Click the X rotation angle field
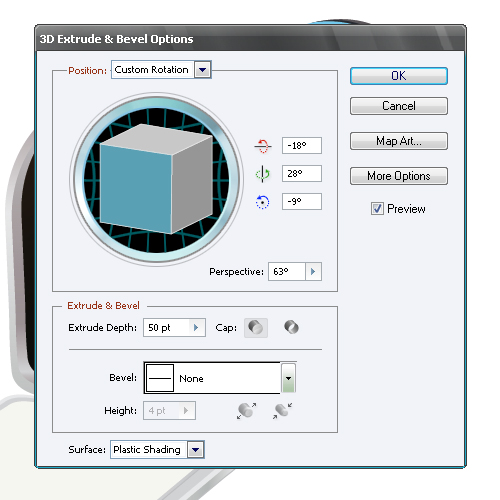The height and width of the screenshot is (500, 500). click(302, 146)
